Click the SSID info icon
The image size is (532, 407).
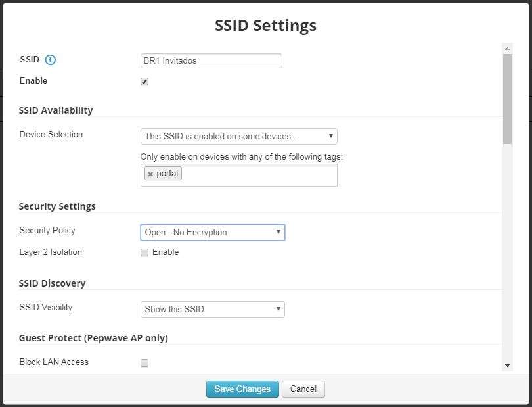[51, 59]
